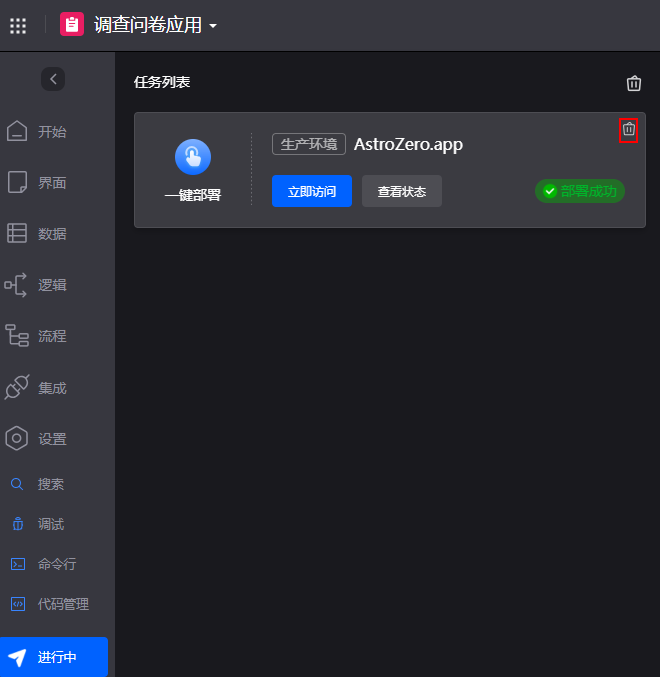Screen dimensions: 660x677
Task: Click the 一键部署 label
Action: coord(193,195)
